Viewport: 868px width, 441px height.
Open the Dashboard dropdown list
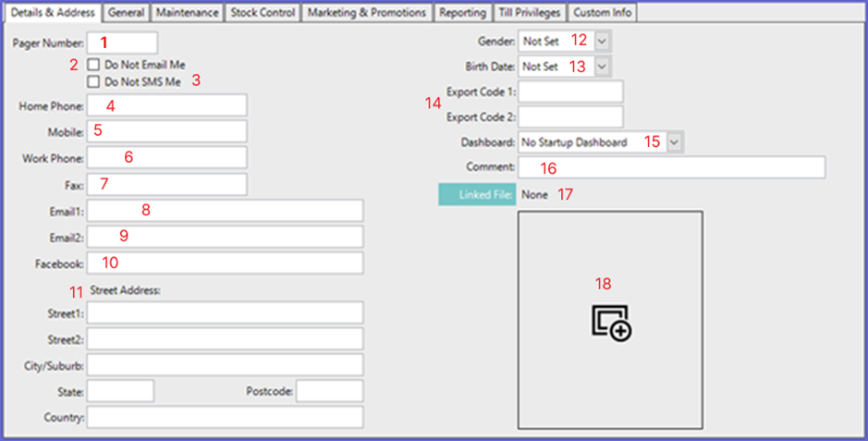[674, 142]
